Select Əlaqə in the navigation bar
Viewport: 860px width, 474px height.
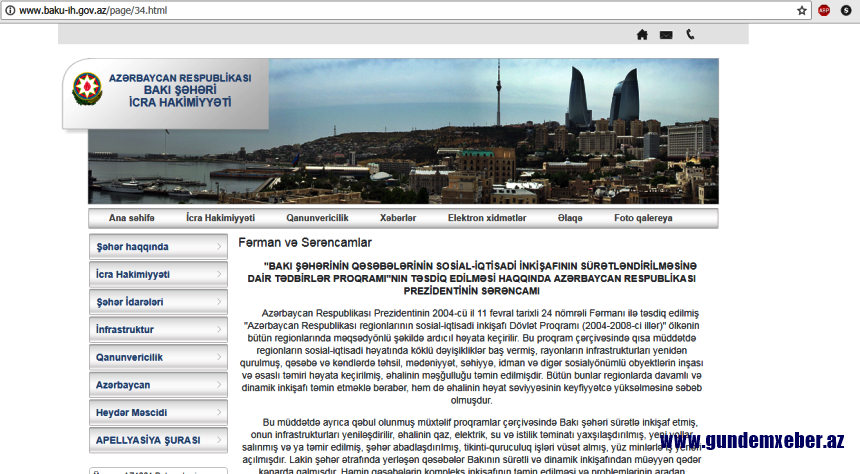[570, 218]
